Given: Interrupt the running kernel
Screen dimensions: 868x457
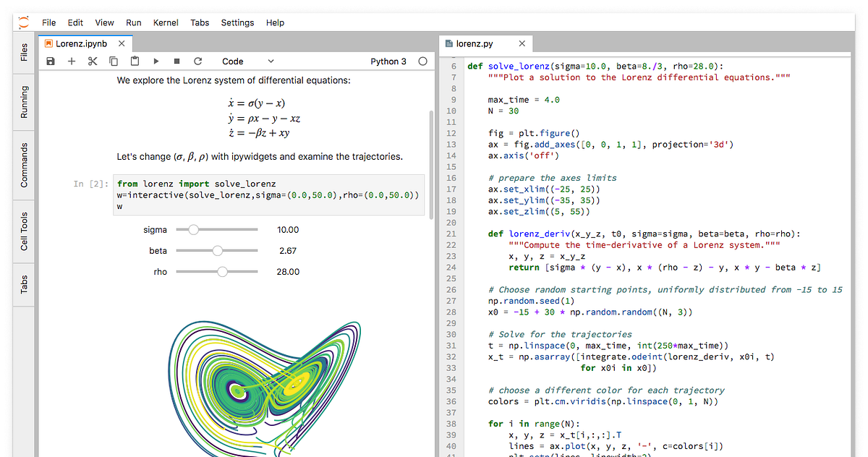Looking at the screenshot, I should tap(176, 61).
